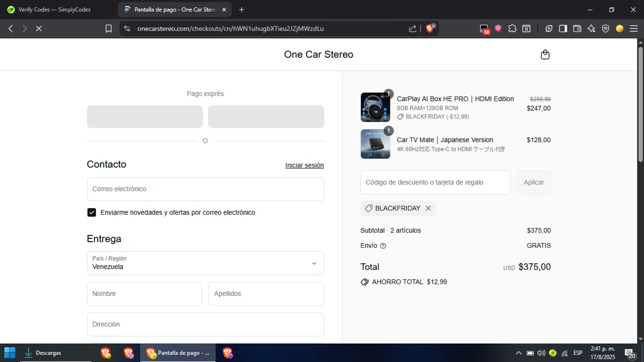644x362 pixels.
Task: Close the Pantalla de pago tab
Action: click(224, 9)
